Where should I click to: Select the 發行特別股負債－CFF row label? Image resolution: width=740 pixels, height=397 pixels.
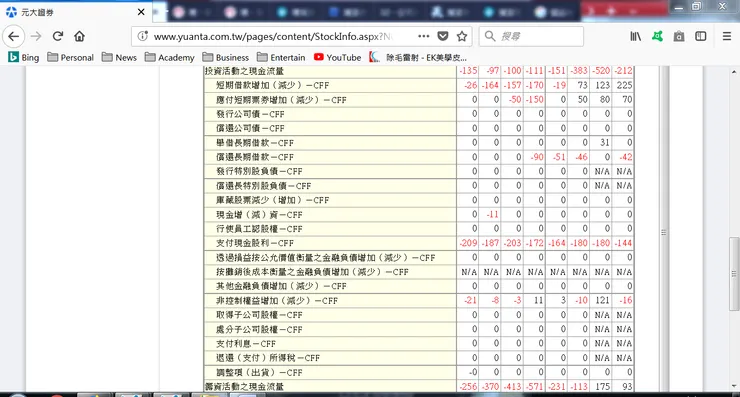(259, 171)
